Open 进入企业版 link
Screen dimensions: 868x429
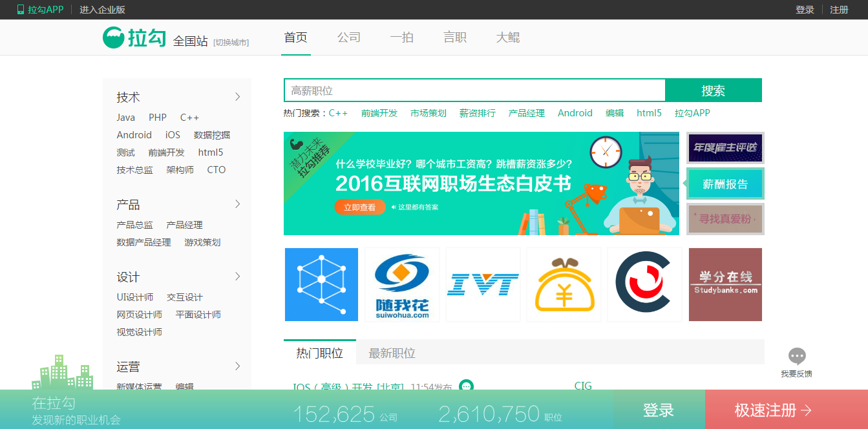(x=102, y=10)
